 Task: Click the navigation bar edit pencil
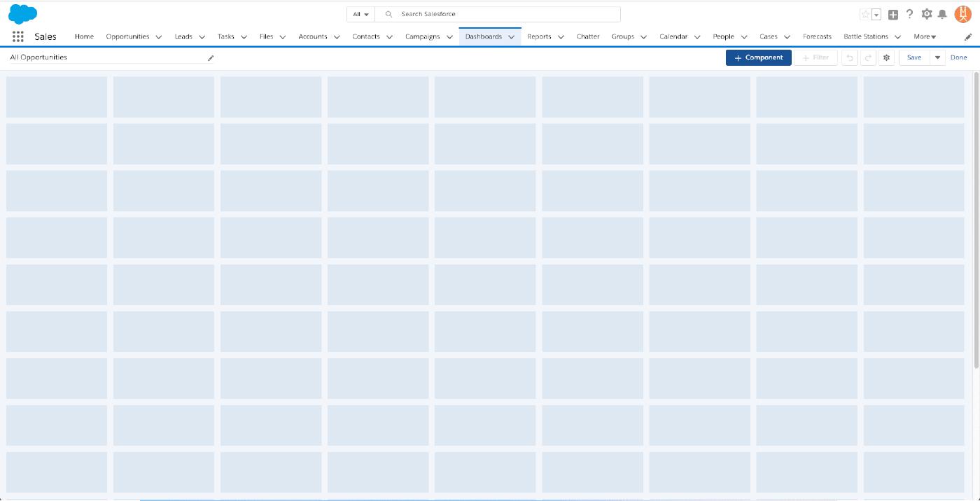968,37
